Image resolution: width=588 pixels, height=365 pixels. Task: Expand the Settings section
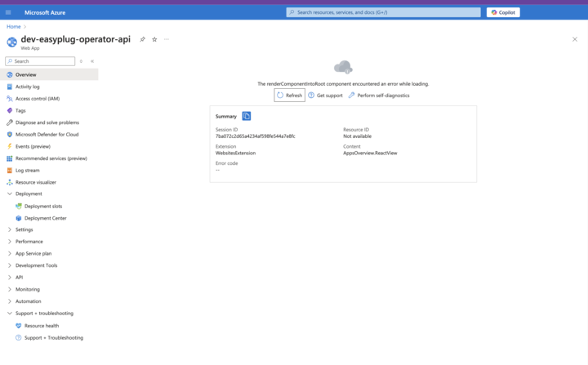click(x=10, y=229)
